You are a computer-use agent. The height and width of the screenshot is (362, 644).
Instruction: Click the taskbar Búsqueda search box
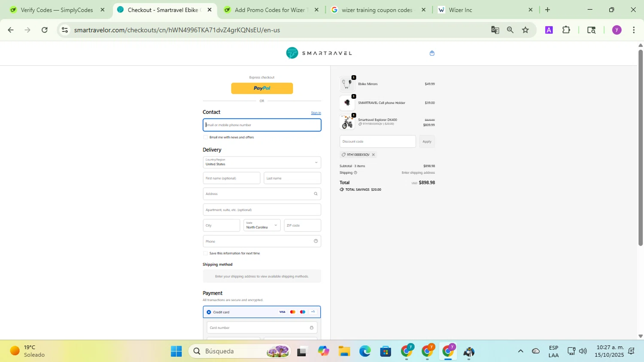tap(240, 351)
